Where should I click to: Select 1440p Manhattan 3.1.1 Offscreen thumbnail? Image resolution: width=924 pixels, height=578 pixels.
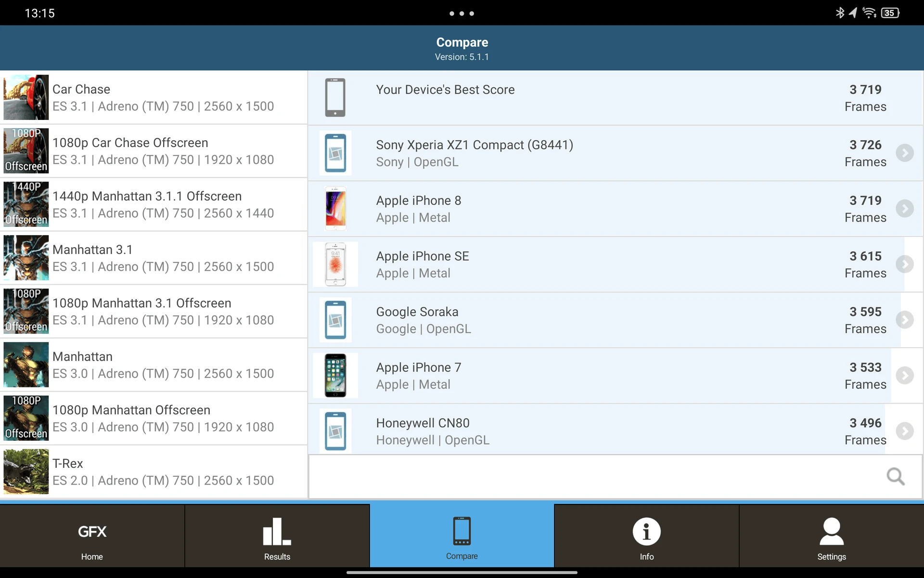coord(26,204)
